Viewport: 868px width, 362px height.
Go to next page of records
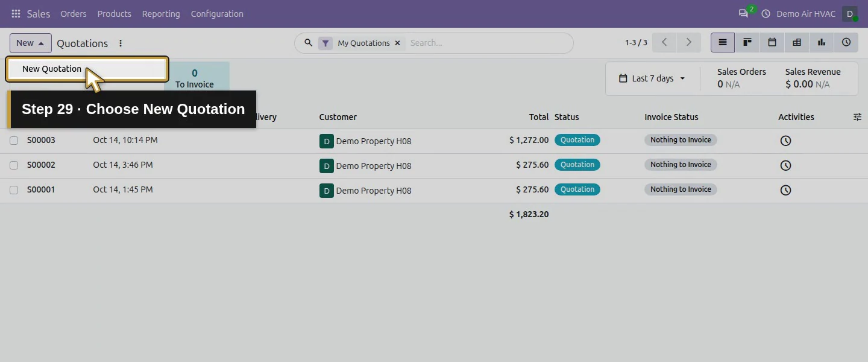tap(688, 43)
